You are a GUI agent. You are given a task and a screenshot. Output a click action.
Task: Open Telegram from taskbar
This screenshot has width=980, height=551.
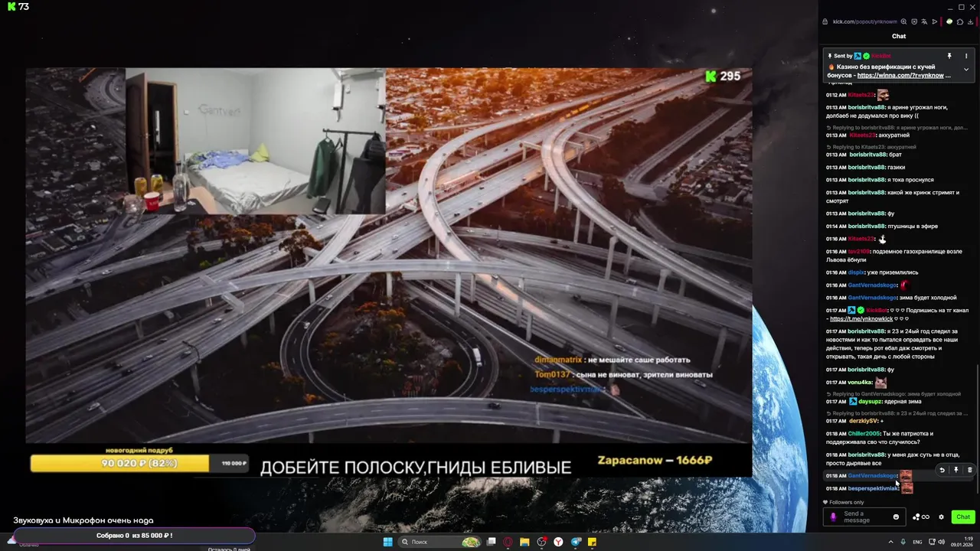pyautogui.click(x=576, y=542)
